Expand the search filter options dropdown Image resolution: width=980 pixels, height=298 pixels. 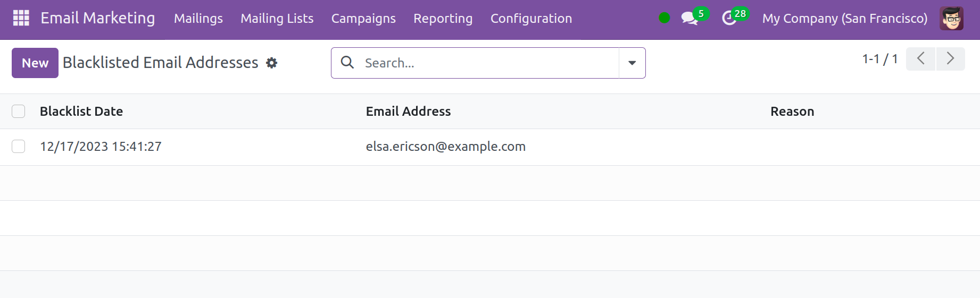tap(632, 63)
